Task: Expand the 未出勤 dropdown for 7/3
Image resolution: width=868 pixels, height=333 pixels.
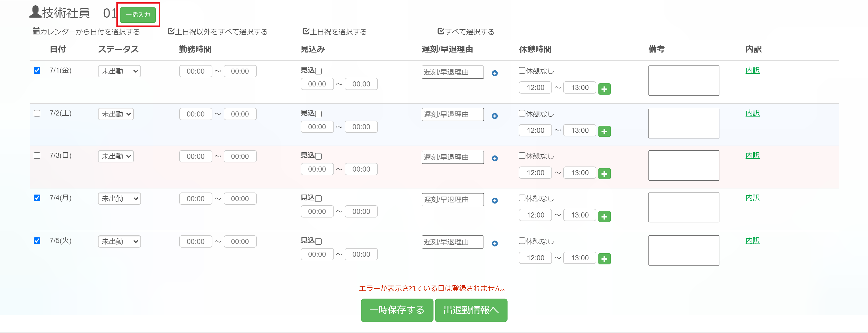Action: [116, 156]
